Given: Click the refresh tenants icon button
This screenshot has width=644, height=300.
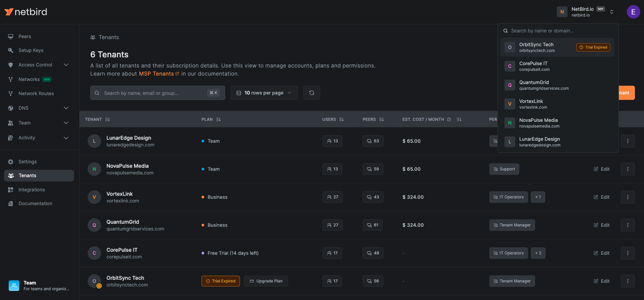Looking at the screenshot, I should pos(311,93).
